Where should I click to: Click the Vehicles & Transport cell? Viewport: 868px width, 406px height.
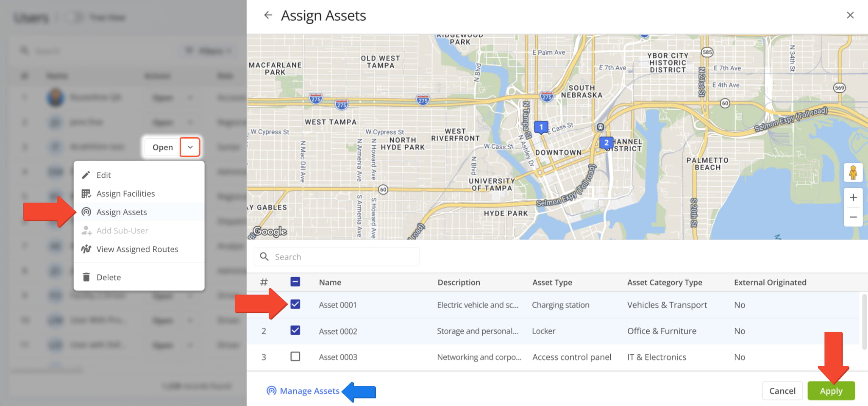click(x=667, y=305)
